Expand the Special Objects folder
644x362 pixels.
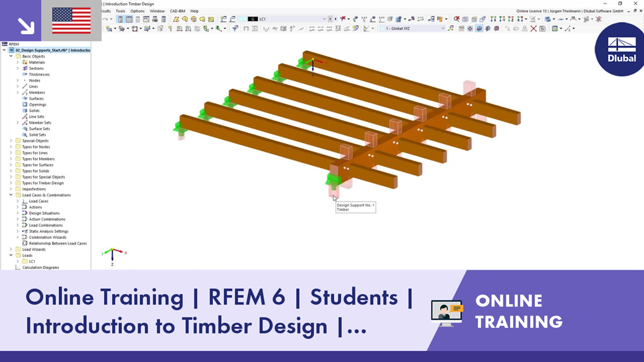tap(11, 141)
